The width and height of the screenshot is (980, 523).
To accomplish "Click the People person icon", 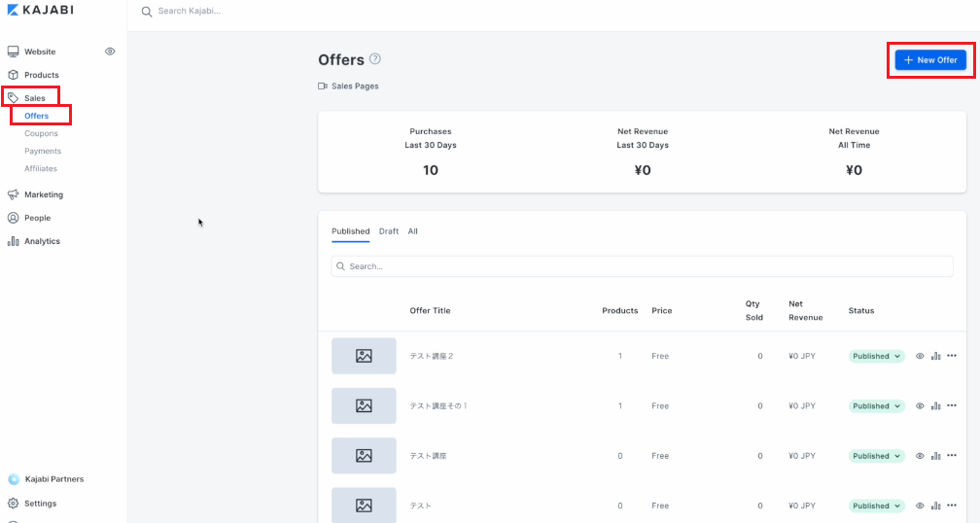I will (14, 218).
